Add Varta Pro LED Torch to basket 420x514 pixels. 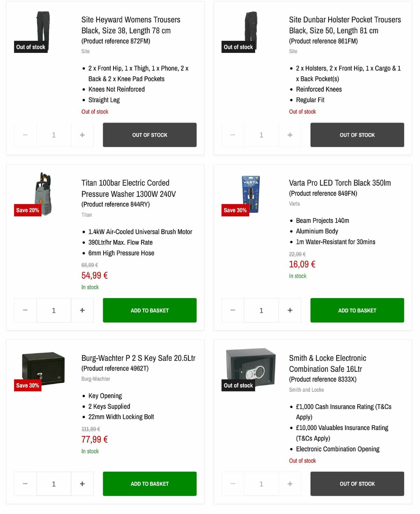(x=357, y=310)
